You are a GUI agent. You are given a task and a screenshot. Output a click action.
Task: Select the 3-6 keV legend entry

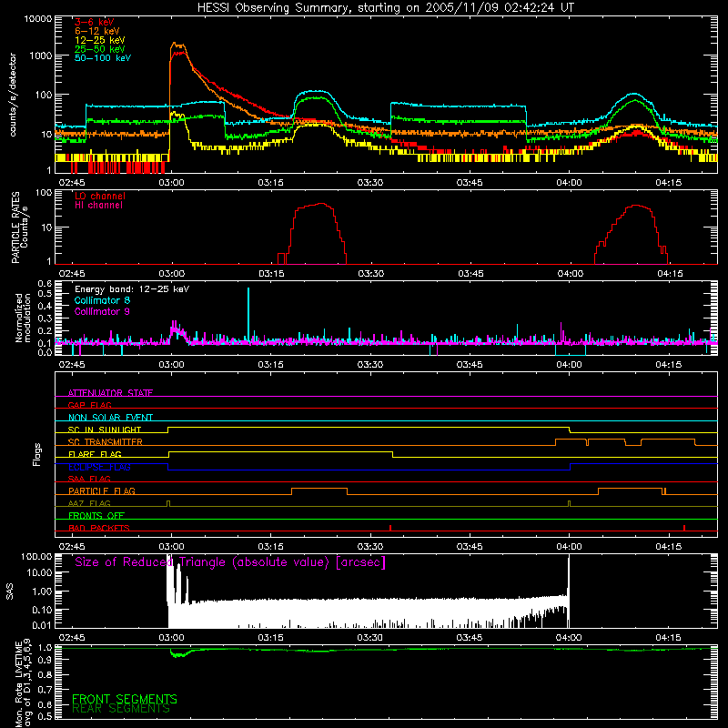(95, 22)
